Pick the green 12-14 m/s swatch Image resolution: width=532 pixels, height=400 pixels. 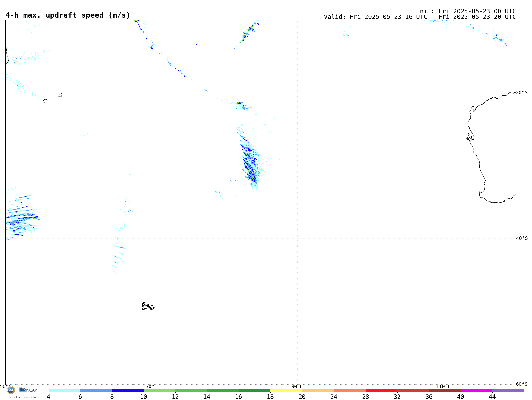tap(191, 390)
